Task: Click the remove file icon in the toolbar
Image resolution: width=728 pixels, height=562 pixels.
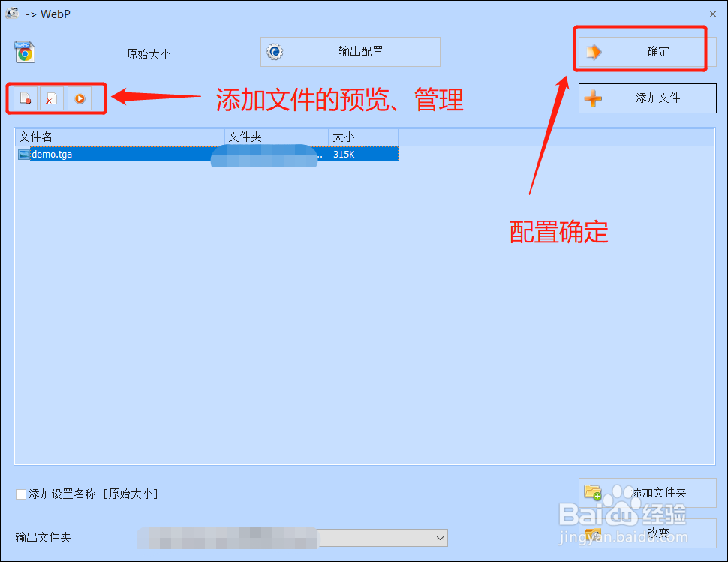Action: coord(25,98)
